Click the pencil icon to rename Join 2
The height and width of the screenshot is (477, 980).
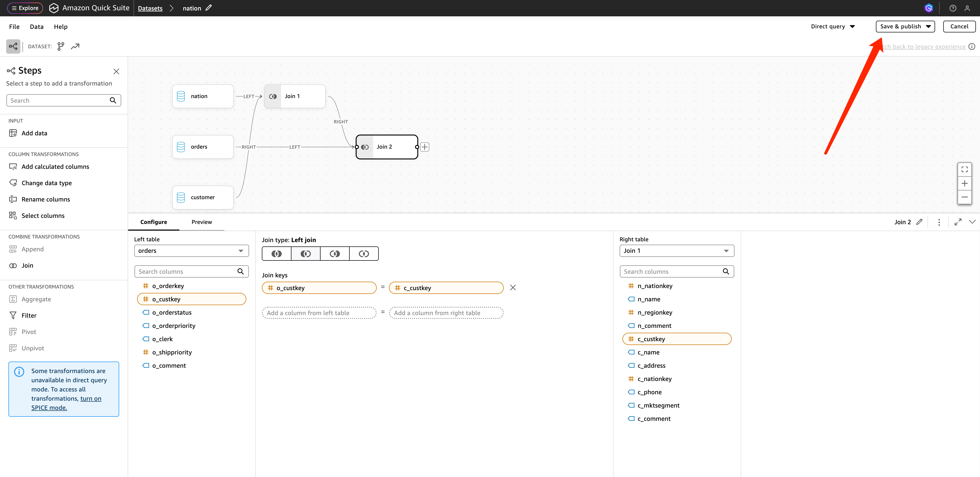click(x=920, y=222)
